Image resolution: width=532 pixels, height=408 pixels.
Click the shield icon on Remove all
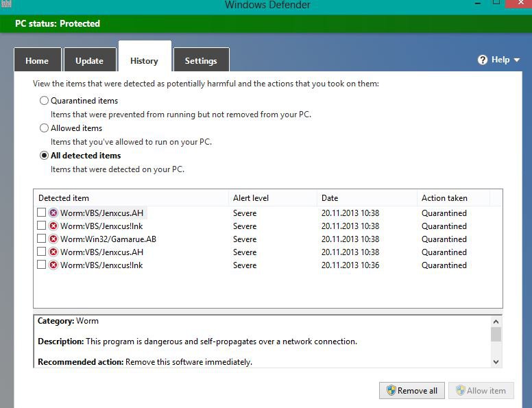pos(391,391)
